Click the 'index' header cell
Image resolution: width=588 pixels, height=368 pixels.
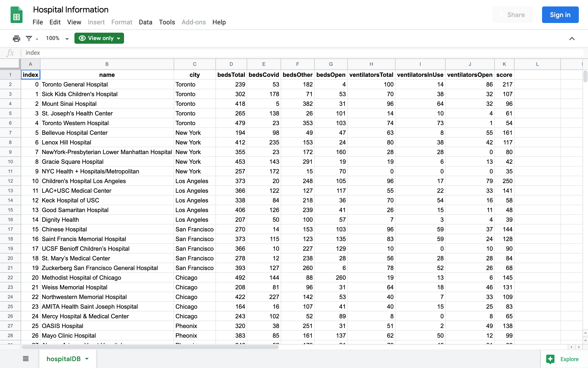click(30, 75)
